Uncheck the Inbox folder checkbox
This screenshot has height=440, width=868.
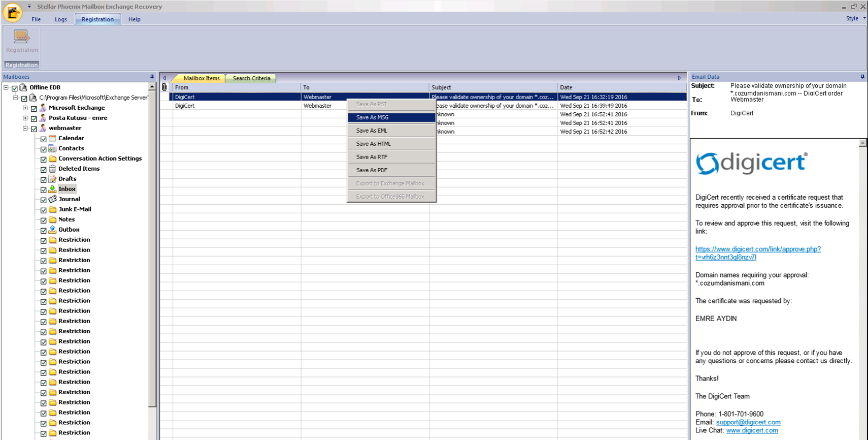[x=44, y=190]
